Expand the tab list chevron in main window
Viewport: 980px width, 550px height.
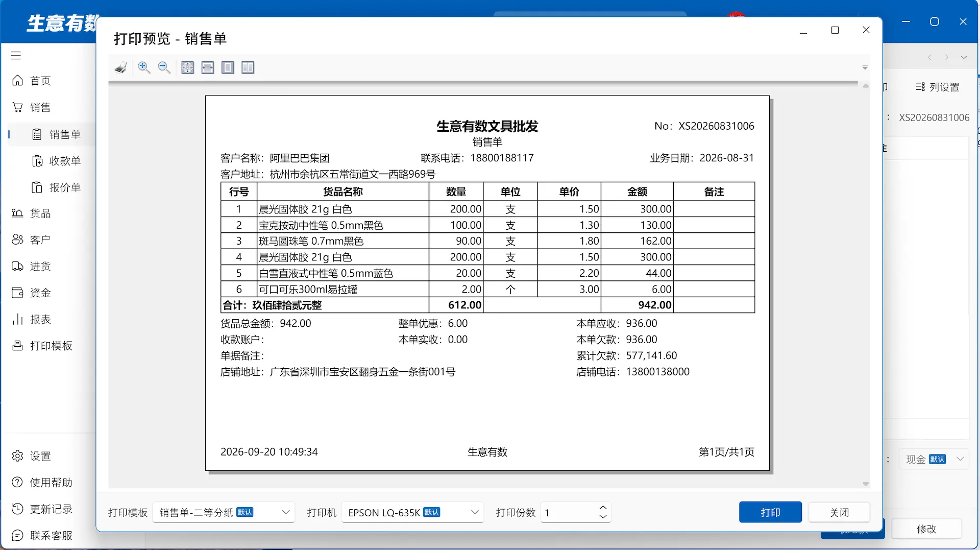(964, 57)
